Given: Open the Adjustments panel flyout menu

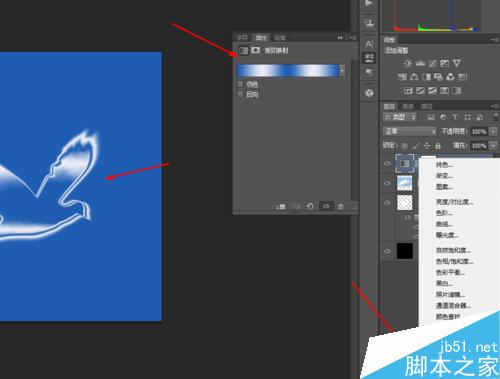Looking at the screenshot, I should coord(494,40).
